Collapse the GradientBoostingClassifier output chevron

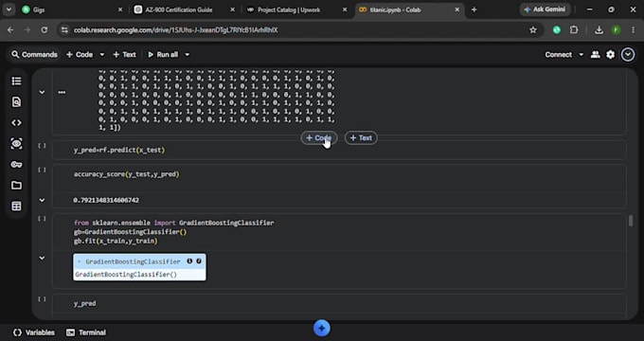pyautogui.click(x=42, y=258)
